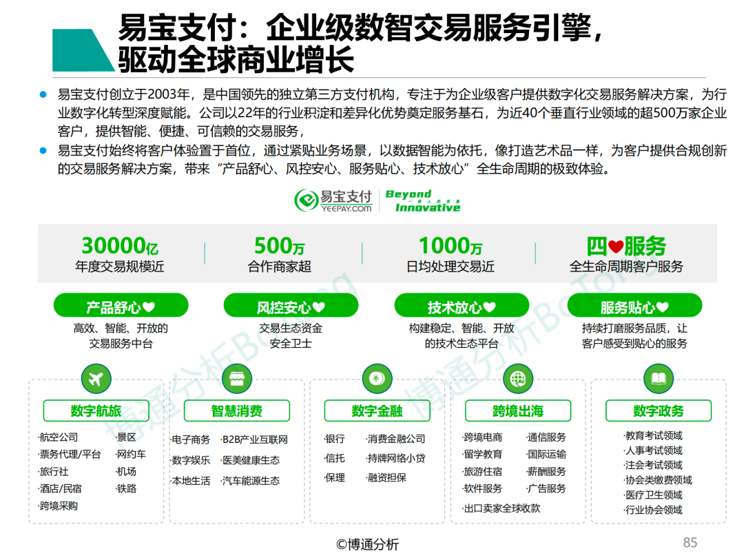Click 信托 list item
The height and width of the screenshot is (560, 744).
pyautogui.click(x=335, y=458)
